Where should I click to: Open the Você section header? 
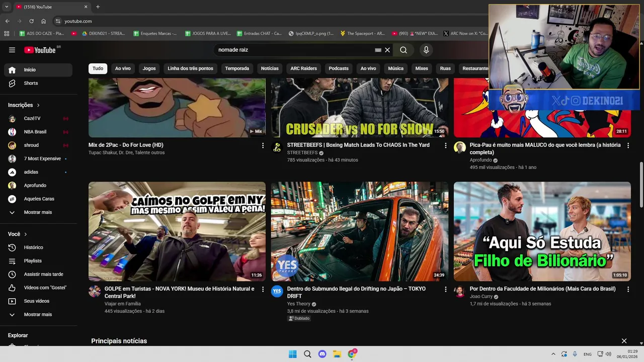[x=18, y=234]
